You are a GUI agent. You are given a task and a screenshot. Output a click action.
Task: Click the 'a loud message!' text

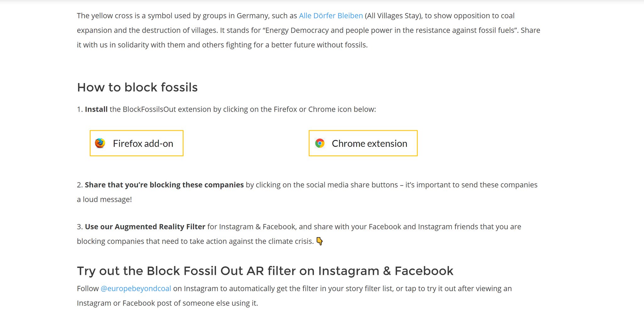[x=104, y=199]
